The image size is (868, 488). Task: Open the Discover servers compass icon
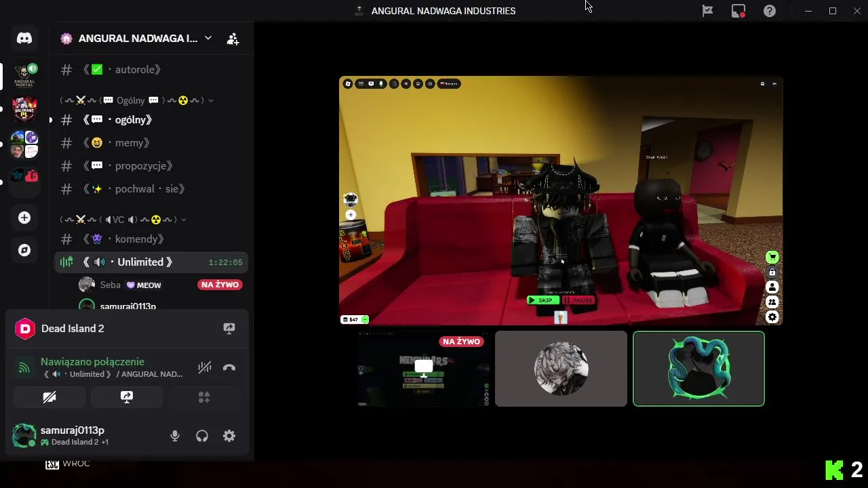tap(24, 250)
